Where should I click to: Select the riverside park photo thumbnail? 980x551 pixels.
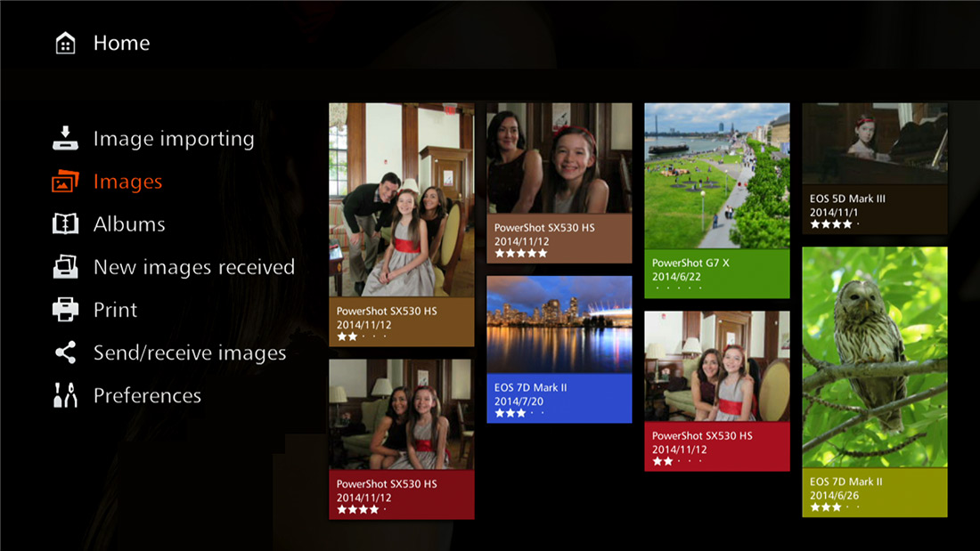coord(716,175)
